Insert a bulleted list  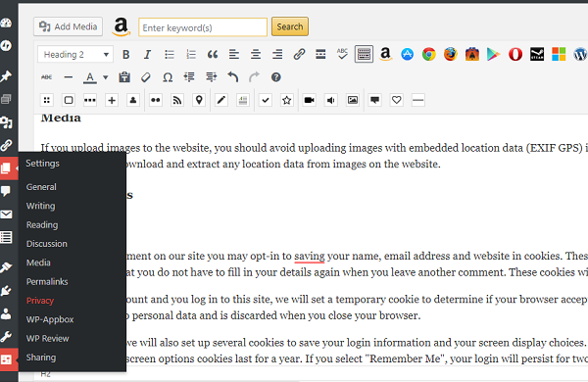pos(170,55)
